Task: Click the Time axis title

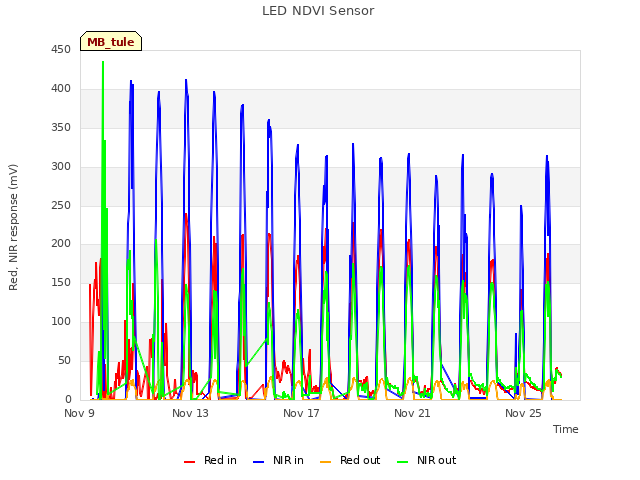Action: [x=566, y=429]
